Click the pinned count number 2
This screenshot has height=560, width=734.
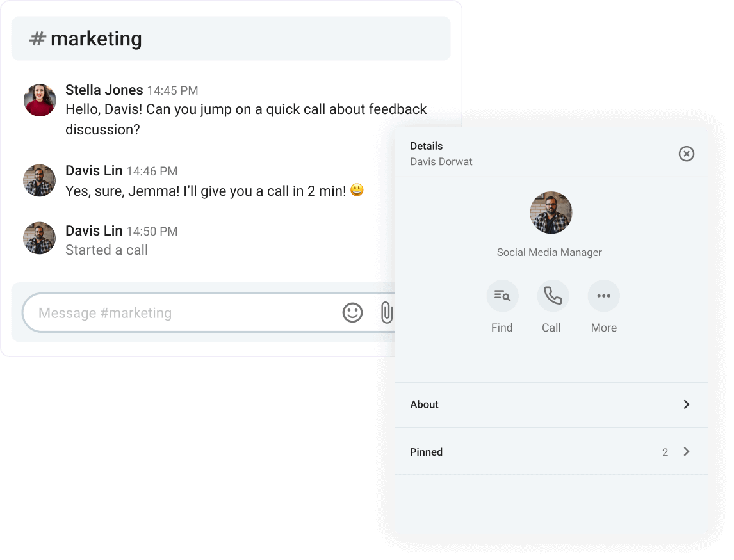(x=665, y=452)
